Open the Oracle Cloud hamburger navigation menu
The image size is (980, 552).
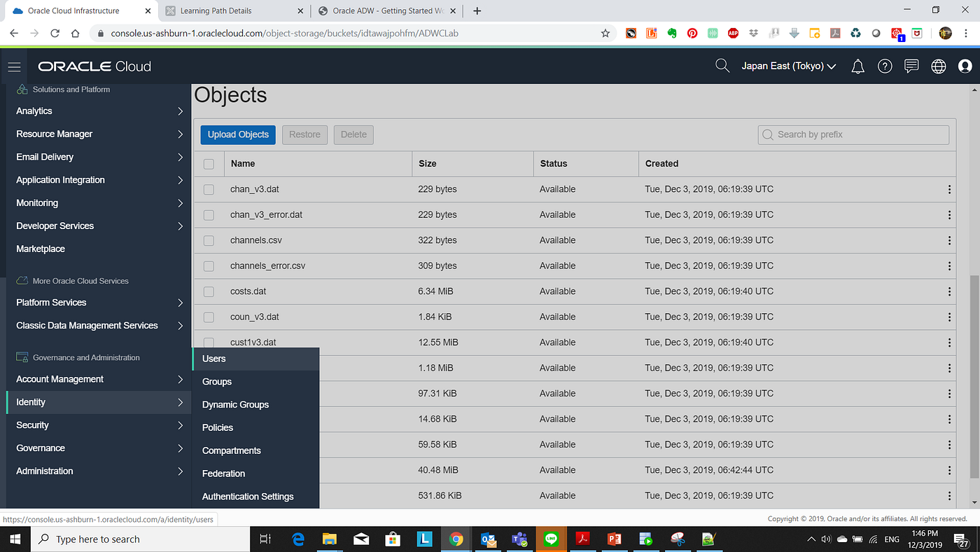click(14, 67)
